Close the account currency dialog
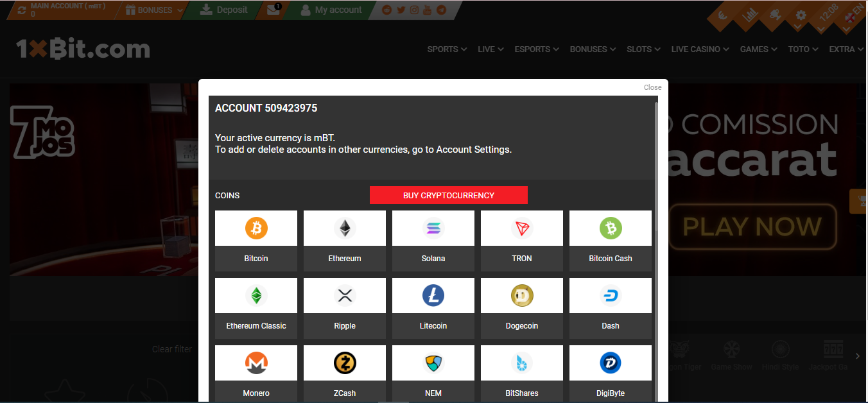 pos(652,87)
